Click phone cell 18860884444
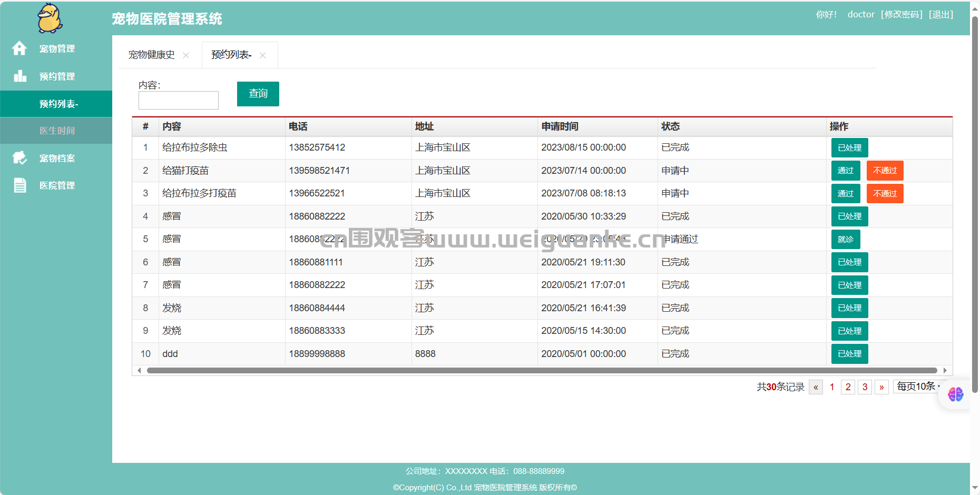 tap(317, 308)
